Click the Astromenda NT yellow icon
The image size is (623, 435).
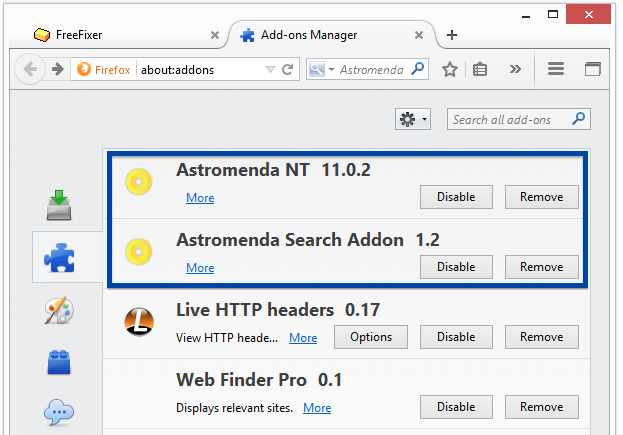pos(139,182)
